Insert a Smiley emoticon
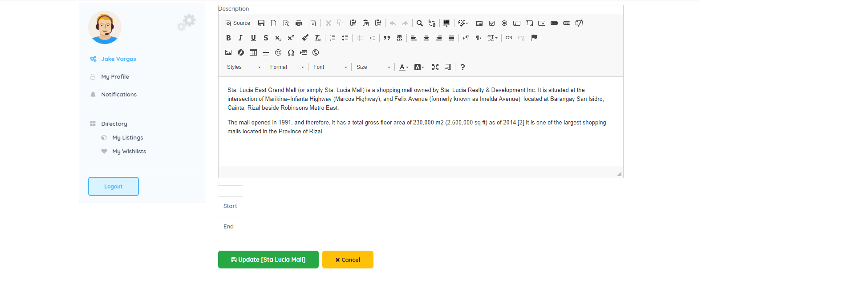This screenshot has width=868, height=304. point(278,52)
